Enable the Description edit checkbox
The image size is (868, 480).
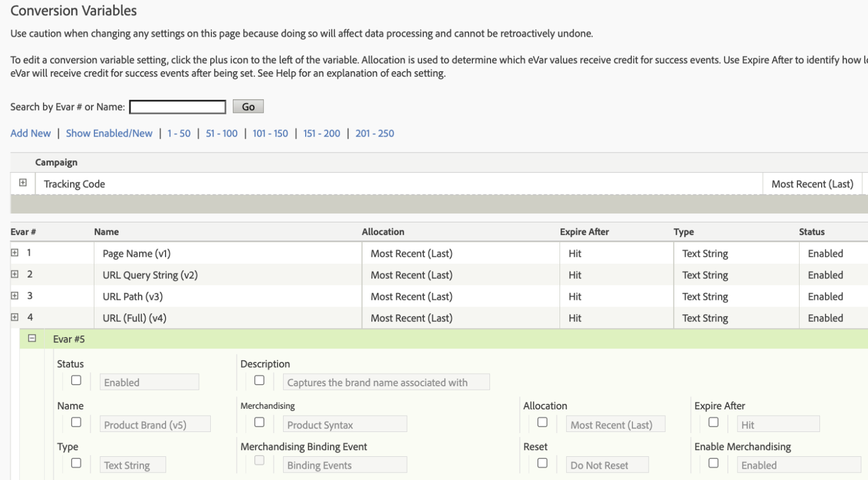tap(259, 381)
